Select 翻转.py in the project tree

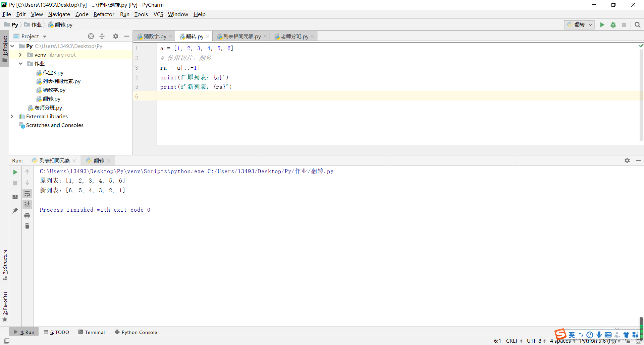tap(48, 99)
